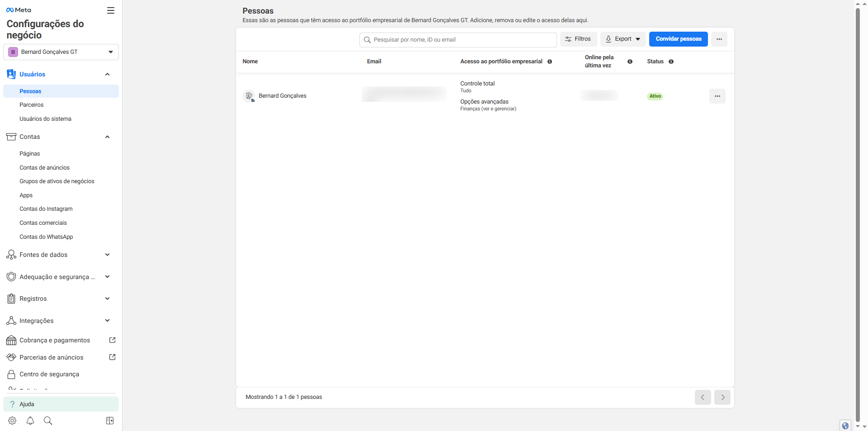
Task: Click the Contas section icon
Action: point(11,137)
